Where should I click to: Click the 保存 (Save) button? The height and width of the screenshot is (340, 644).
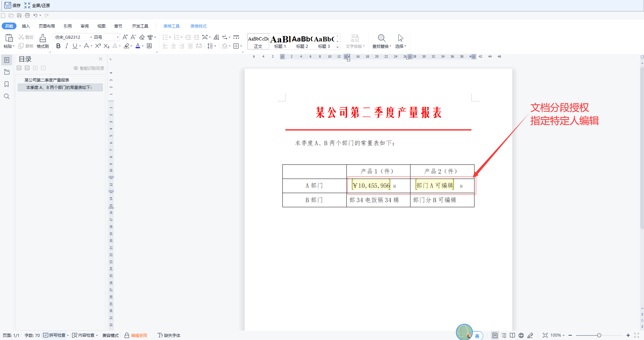tap(12, 5)
